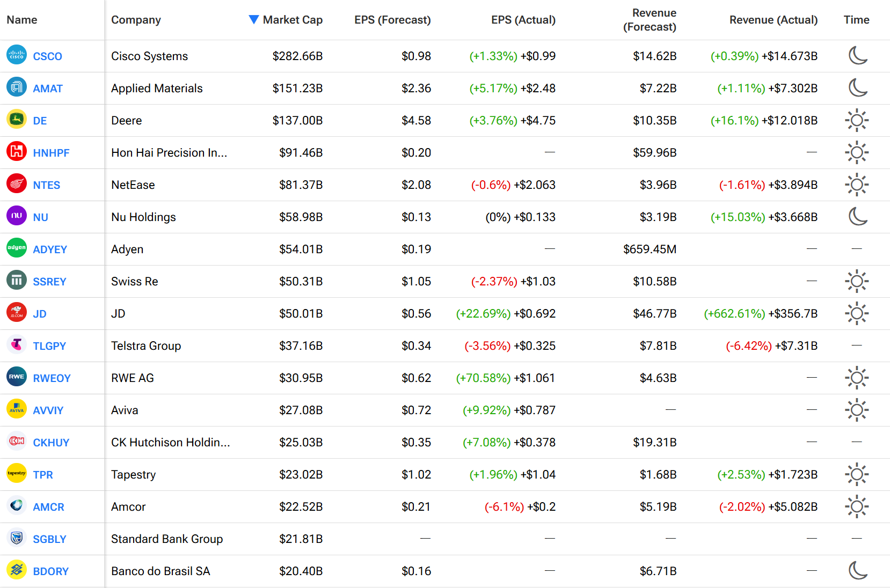Screen dimensions: 890x588
Task: Open the NU ticker link
Action: coord(40,217)
